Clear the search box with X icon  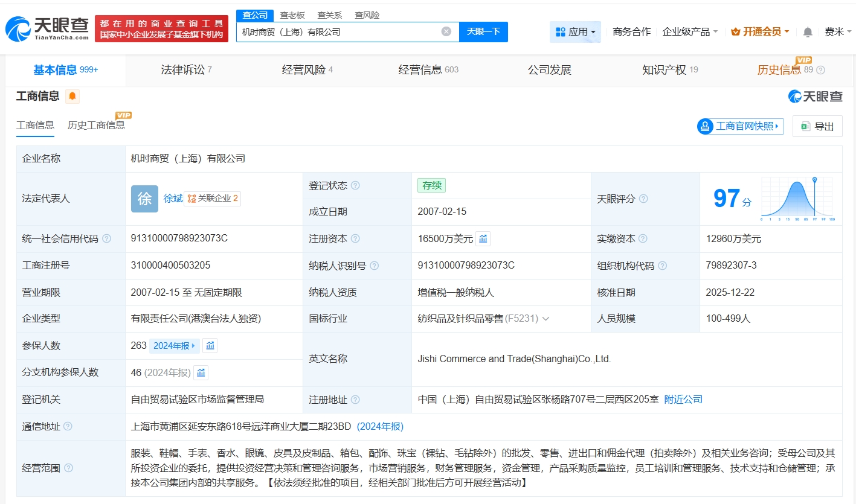point(446,31)
